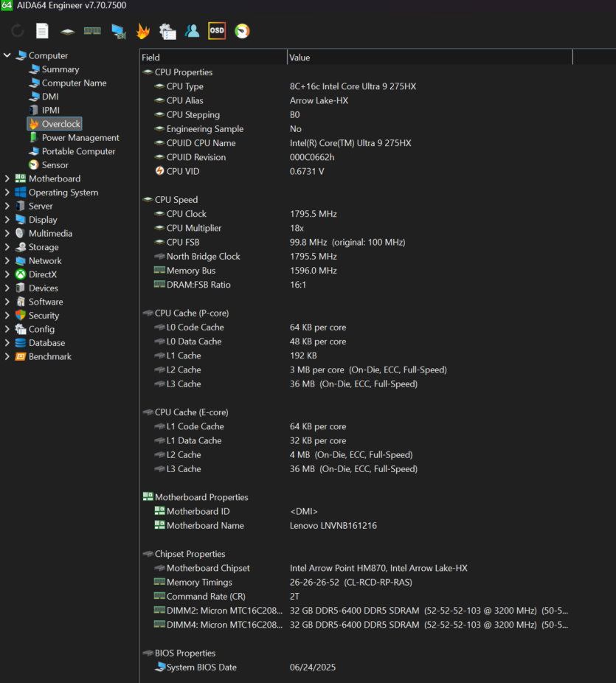Sort by the Field column header
The height and width of the screenshot is (683, 616).
click(213, 58)
